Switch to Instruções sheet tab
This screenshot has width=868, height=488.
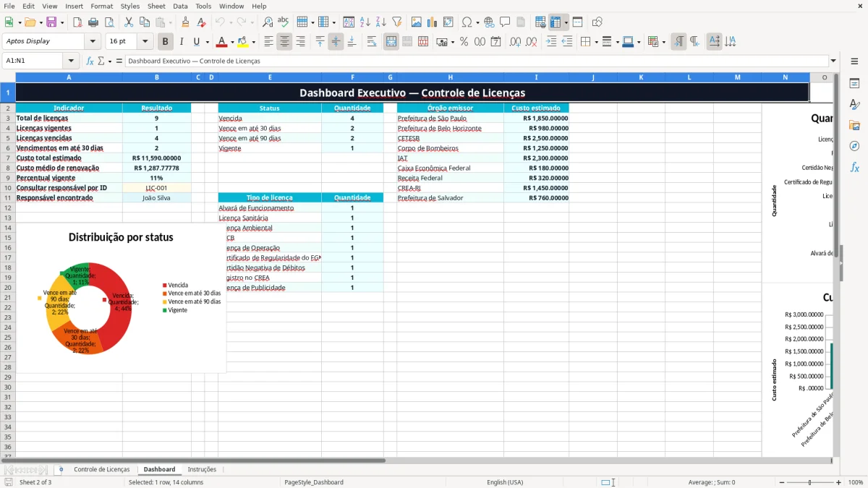[x=202, y=469]
